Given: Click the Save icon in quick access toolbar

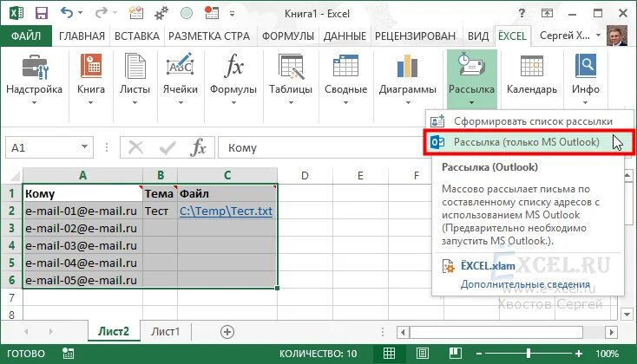Looking at the screenshot, I should 42,13.
